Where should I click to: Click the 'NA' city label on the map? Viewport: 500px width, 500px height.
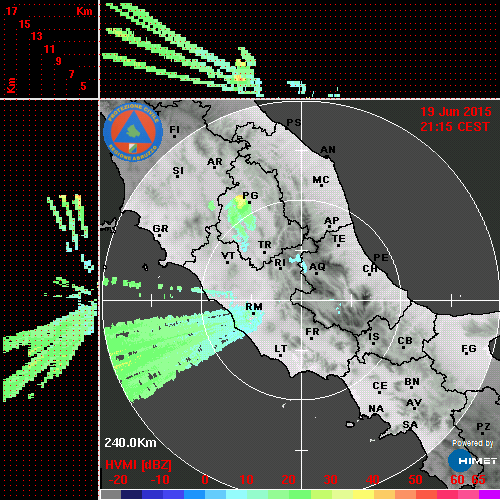click(x=376, y=409)
